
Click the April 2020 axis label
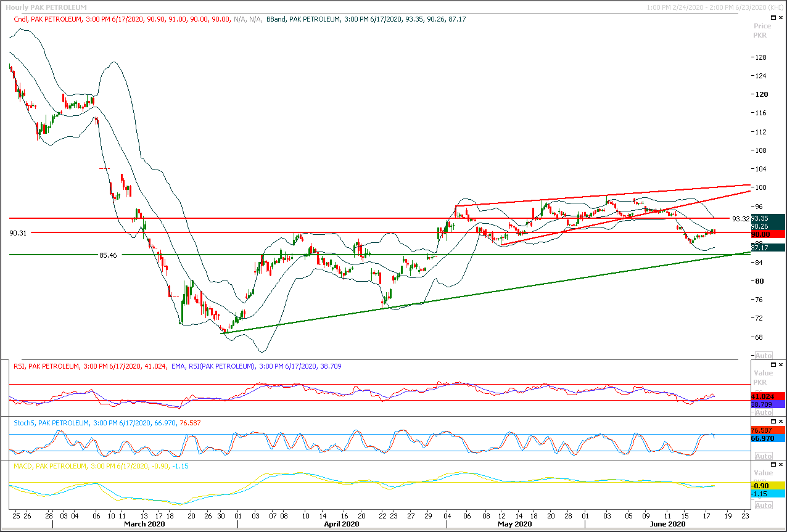point(341,524)
